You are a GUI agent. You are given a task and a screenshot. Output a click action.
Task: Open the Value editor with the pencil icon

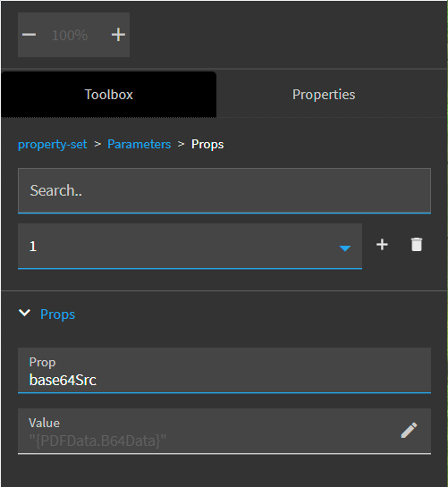click(x=409, y=430)
